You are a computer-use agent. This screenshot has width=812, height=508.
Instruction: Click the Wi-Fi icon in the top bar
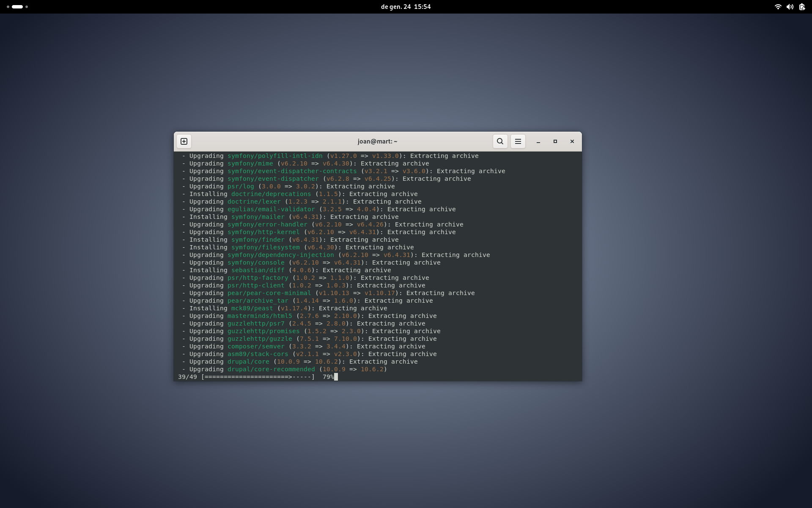(x=778, y=7)
